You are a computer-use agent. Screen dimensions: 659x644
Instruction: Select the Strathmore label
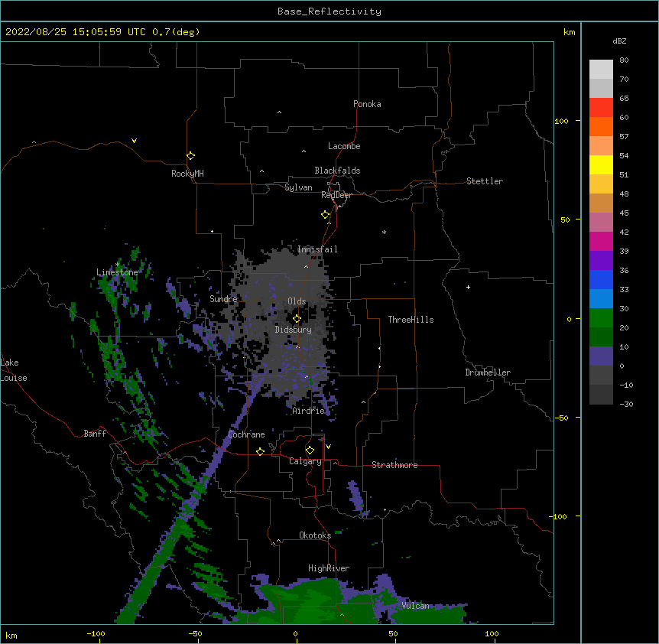pyautogui.click(x=394, y=465)
